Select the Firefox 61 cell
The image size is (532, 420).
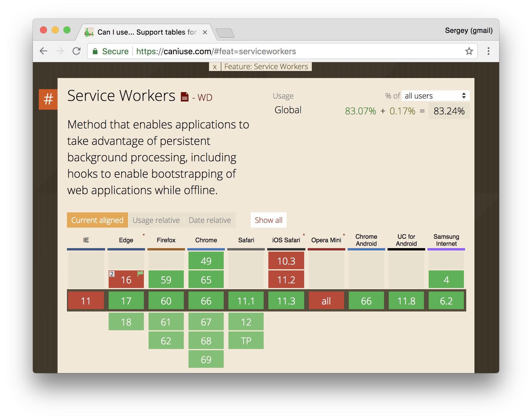tap(166, 322)
